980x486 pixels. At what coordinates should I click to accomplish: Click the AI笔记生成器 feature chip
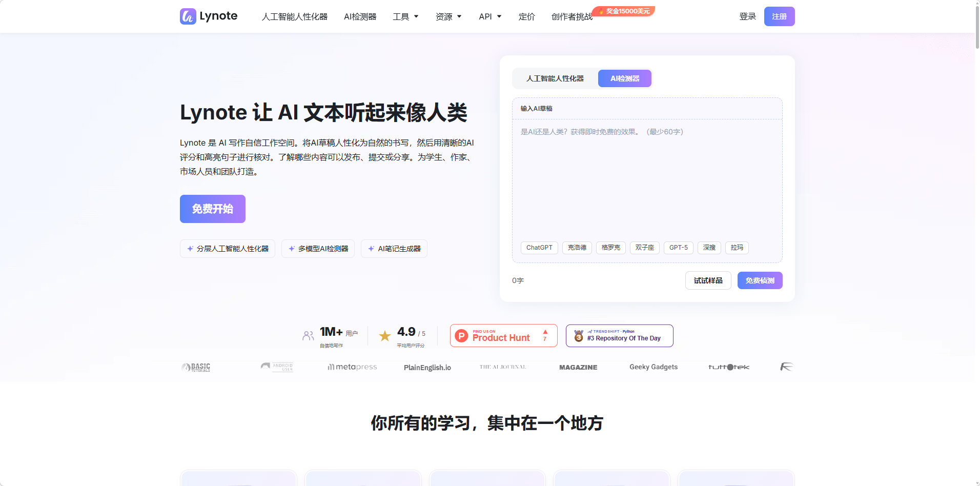coord(394,249)
